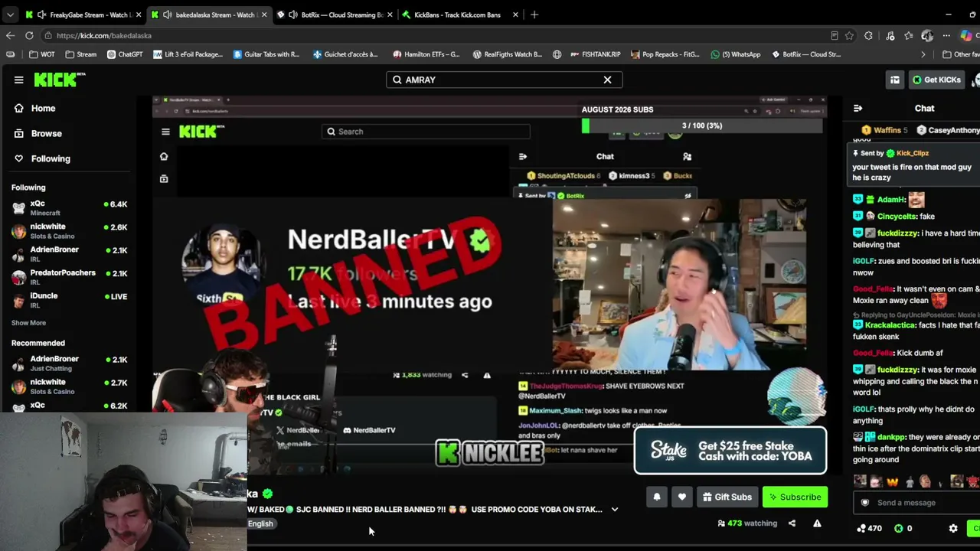Click the English language tag
The width and height of the screenshot is (980, 551).
[x=260, y=523]
